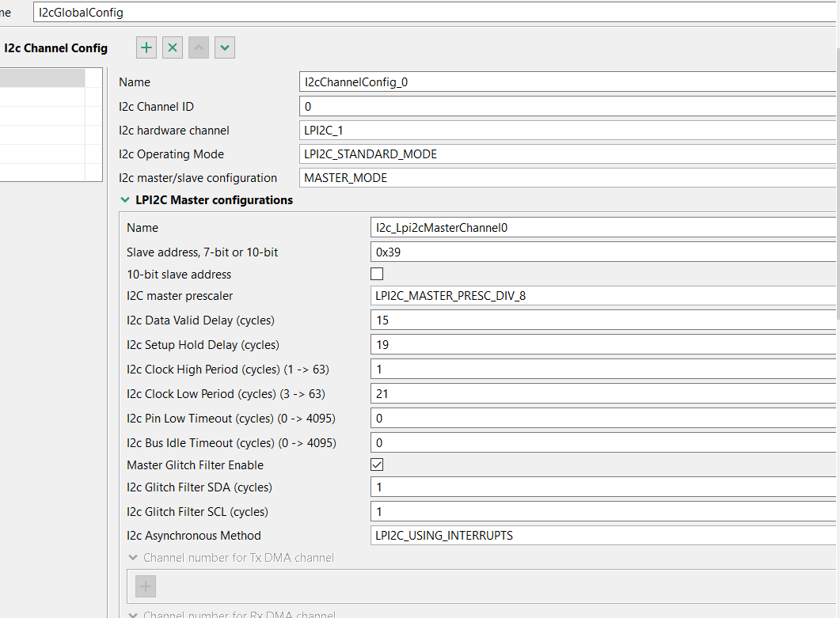Image resolution: width=840 pixels, height=618 pixels.
Task: Click the I2c Operating Mode label
Action: (172, 154)
